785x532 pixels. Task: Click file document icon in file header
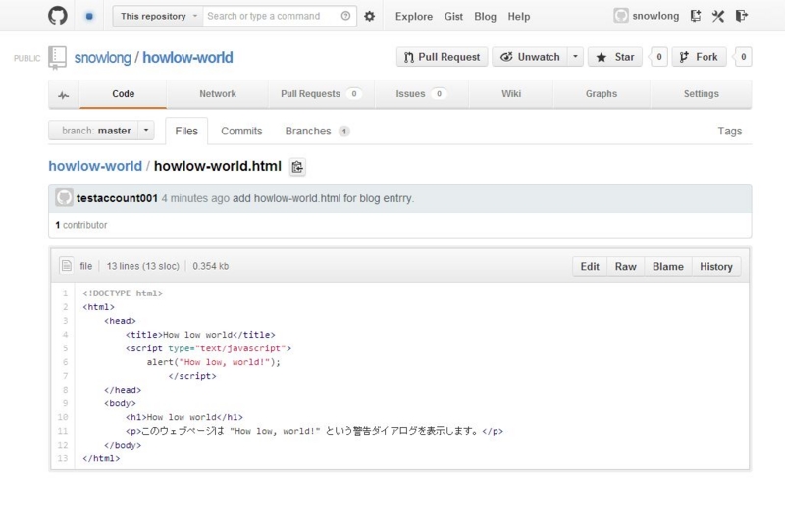tap(67, 265)
